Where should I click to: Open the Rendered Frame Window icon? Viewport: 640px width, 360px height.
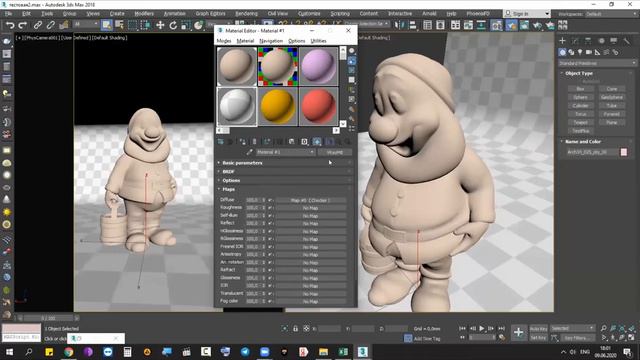point(524,25)
